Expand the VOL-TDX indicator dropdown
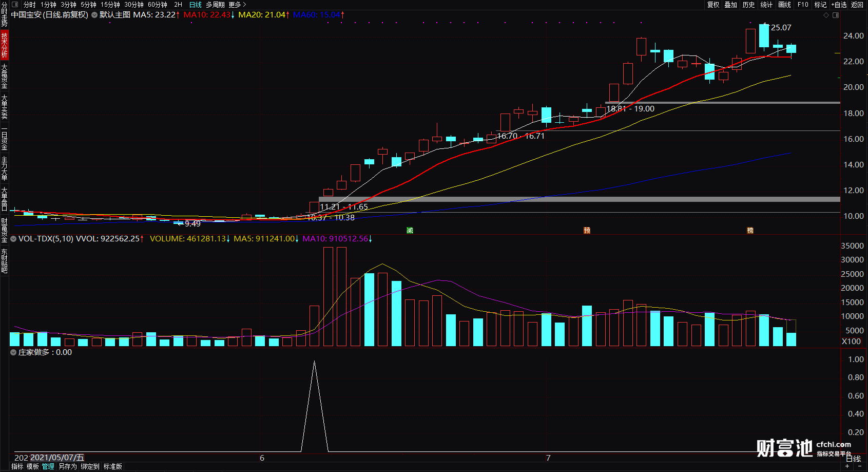 (x=13, y=239)
